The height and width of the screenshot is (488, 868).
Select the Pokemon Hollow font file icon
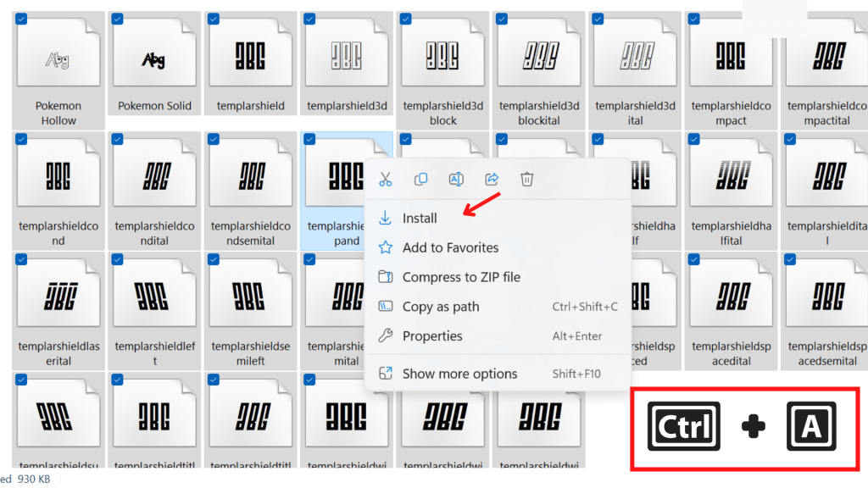(58, 53)
